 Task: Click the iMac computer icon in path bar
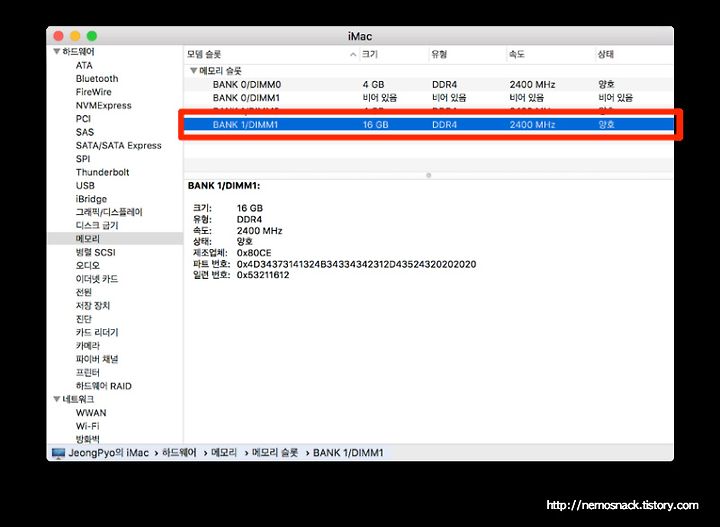58,453
